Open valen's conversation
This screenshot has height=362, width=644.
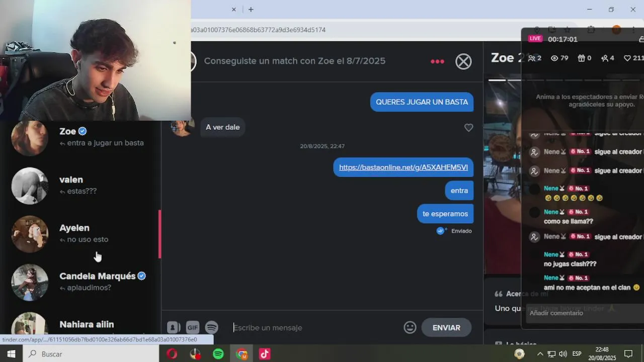80,186
